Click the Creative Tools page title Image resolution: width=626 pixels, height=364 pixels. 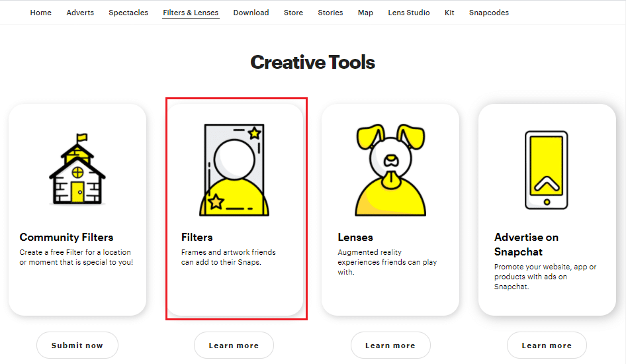(312, 62)
